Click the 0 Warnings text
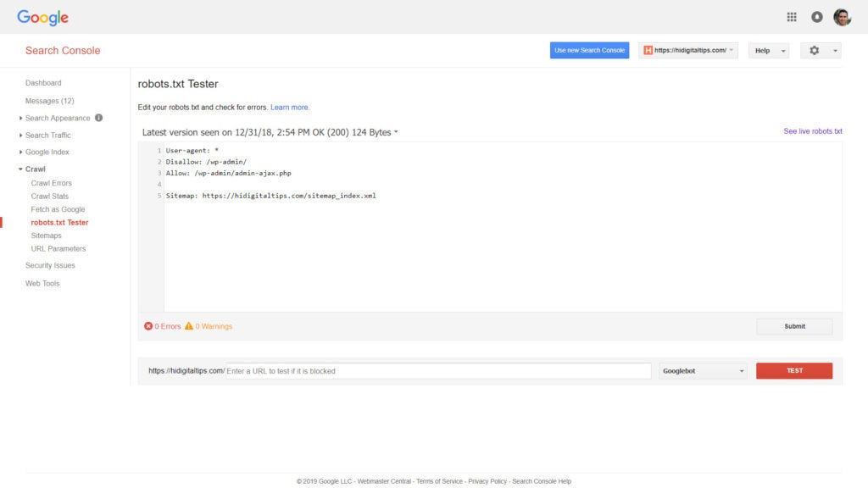The width and height of the screenshot is (868, 488). pos(214,326)
